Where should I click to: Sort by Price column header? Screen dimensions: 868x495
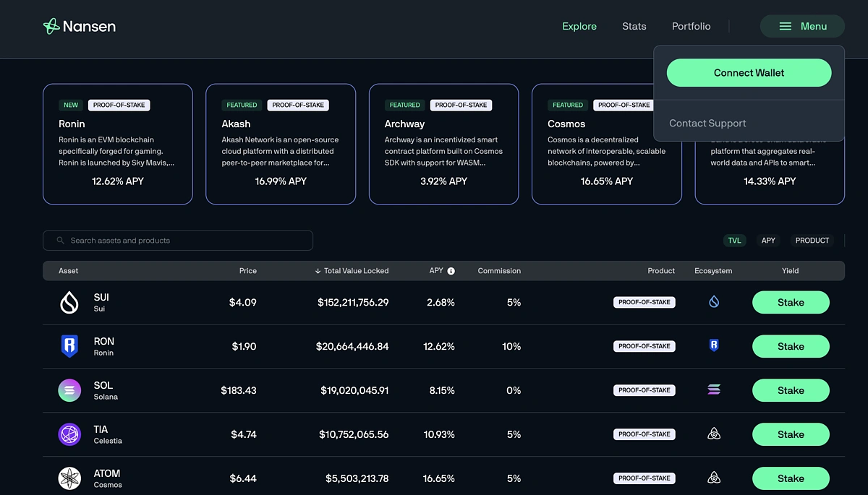[248, 271]
